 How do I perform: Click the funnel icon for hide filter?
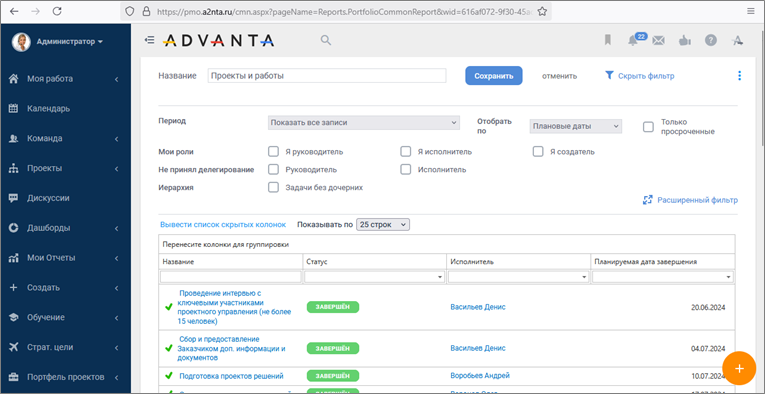click(609, 76)
